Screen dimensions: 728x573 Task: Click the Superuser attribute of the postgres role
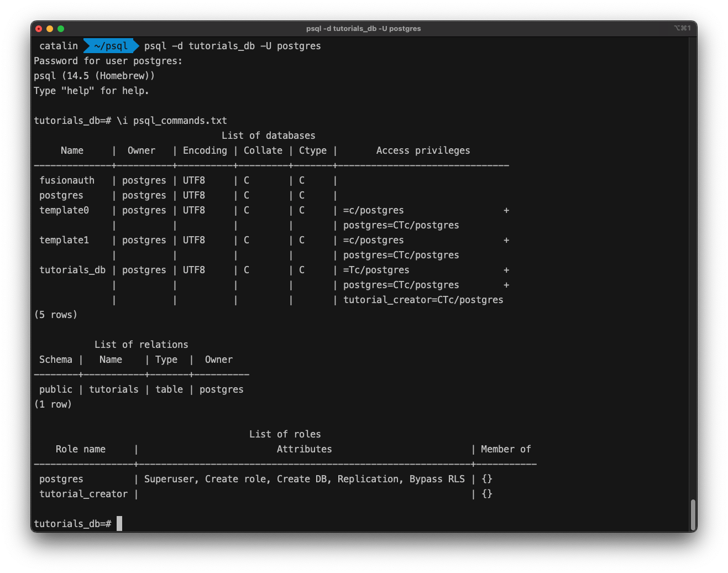pos(169,478)
